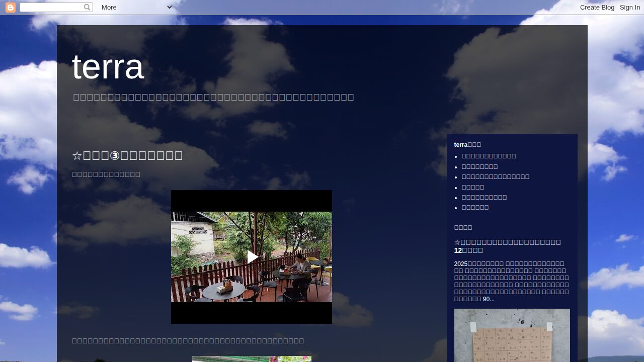Screen dimensions: 644x362
Task: Open the More dropdown in the navbar
Action: [x=136, y=8]
